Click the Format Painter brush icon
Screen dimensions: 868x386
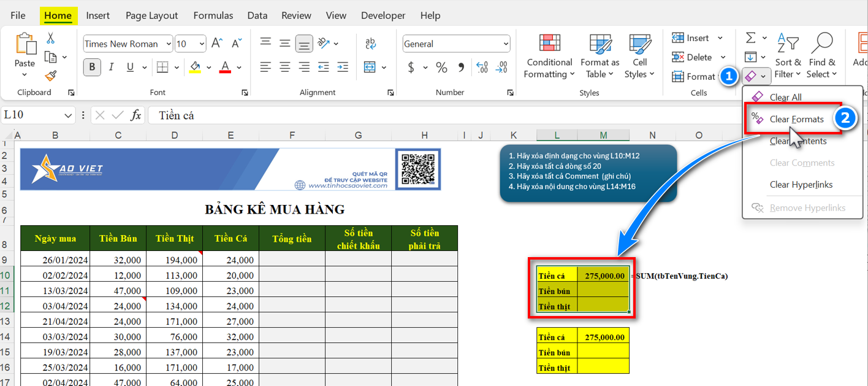coord(50,75)
